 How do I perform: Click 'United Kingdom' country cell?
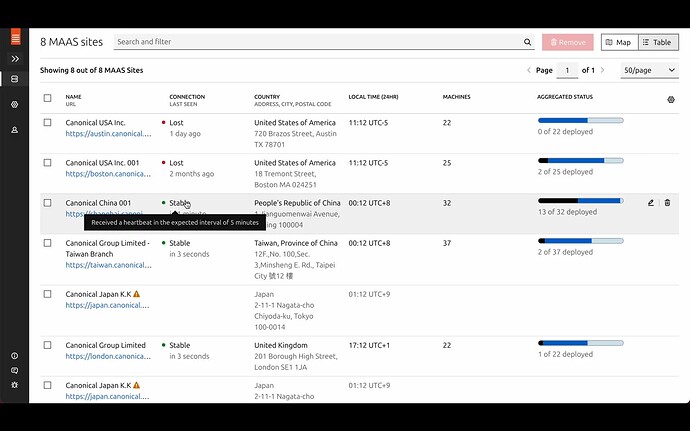(x=281, y=345)
